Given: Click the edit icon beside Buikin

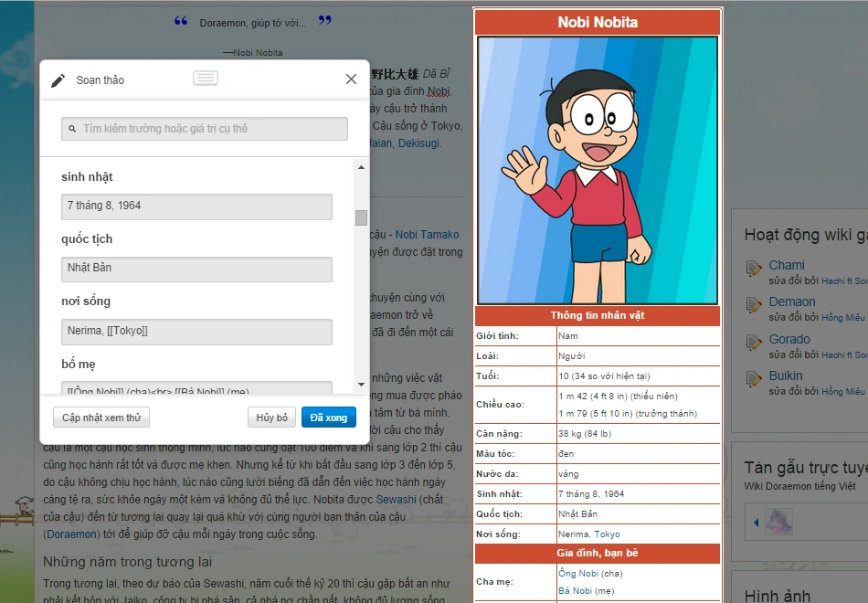Looking at the screenshot, I should pos(754,379).
